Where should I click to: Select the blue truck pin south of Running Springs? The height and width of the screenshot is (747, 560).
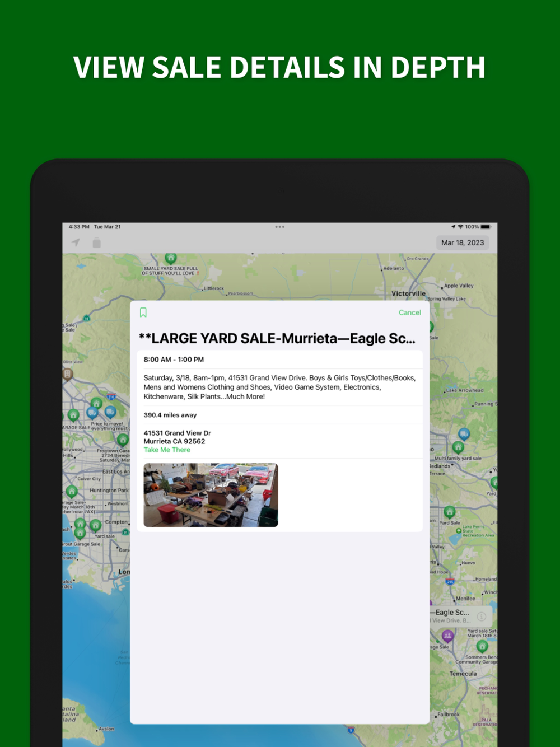pyautogui.click(x=464, y=434)
